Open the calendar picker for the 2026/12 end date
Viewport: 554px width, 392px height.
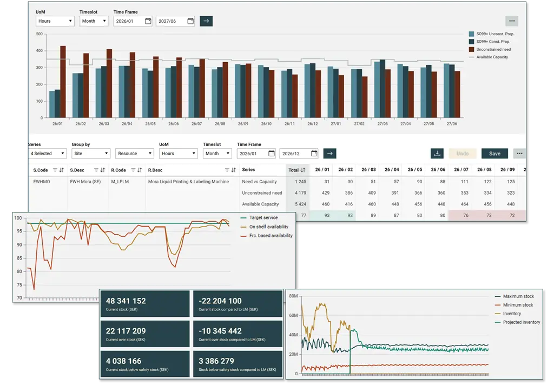coord(315,153)
